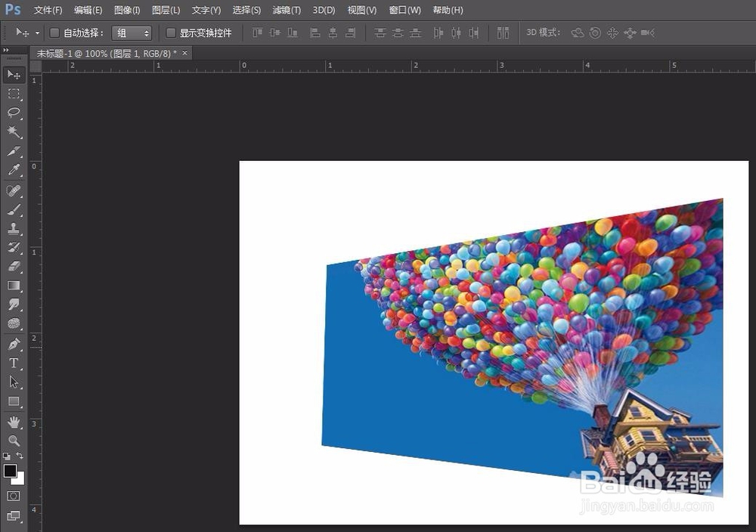Screen dimensions: 756x532
Task: Activate 3D roll mode icon
Action: (x=596, y=32)
